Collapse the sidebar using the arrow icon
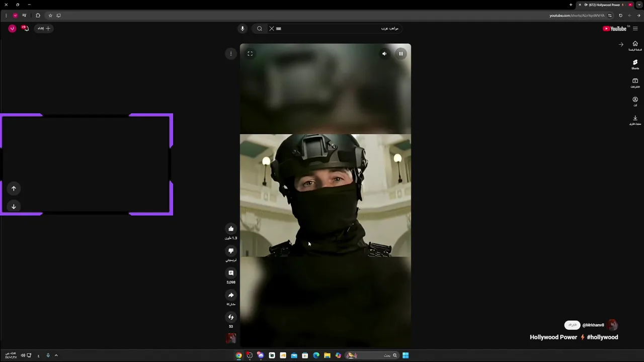644x362 pixels. [621, 45]
